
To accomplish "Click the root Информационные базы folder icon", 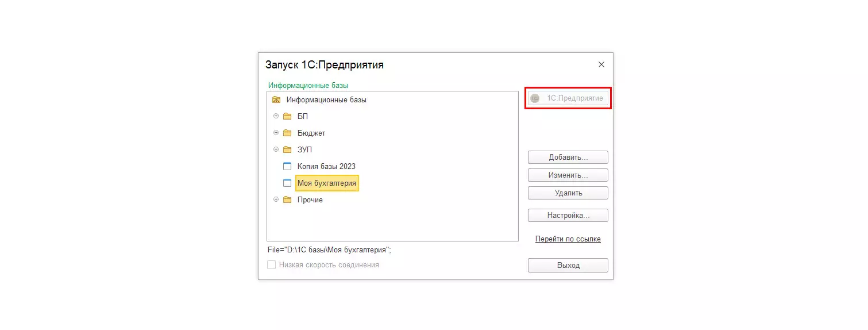I will (276, 99).
